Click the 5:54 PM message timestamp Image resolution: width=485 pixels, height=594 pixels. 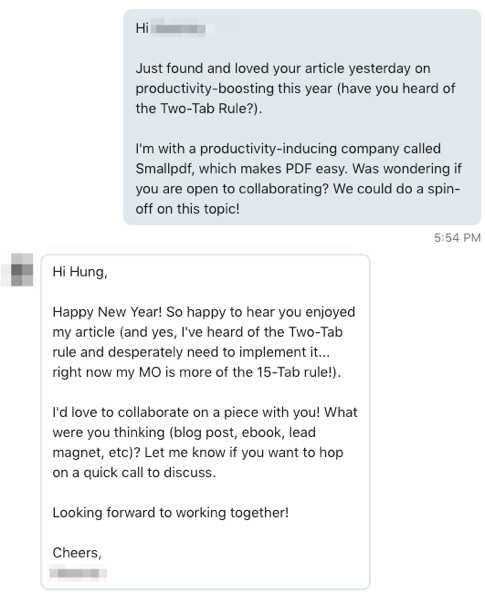pos(457,238)
